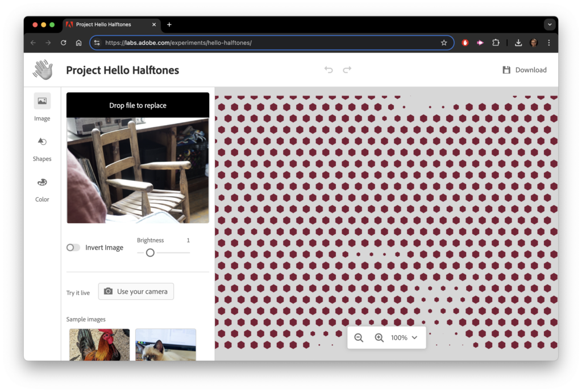Click the Drop file to replace area
Viewport: 582px width, 392px height.
pyautogui.click(x=138, y=105)
